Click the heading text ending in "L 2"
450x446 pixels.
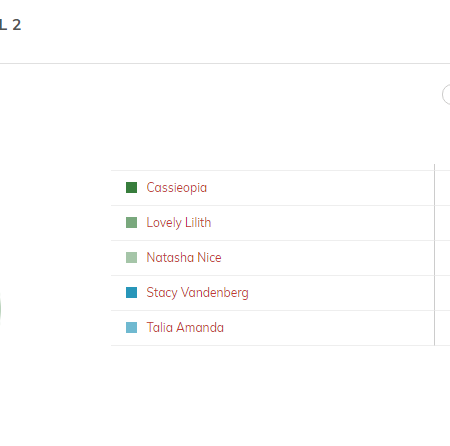pos(10,25)
